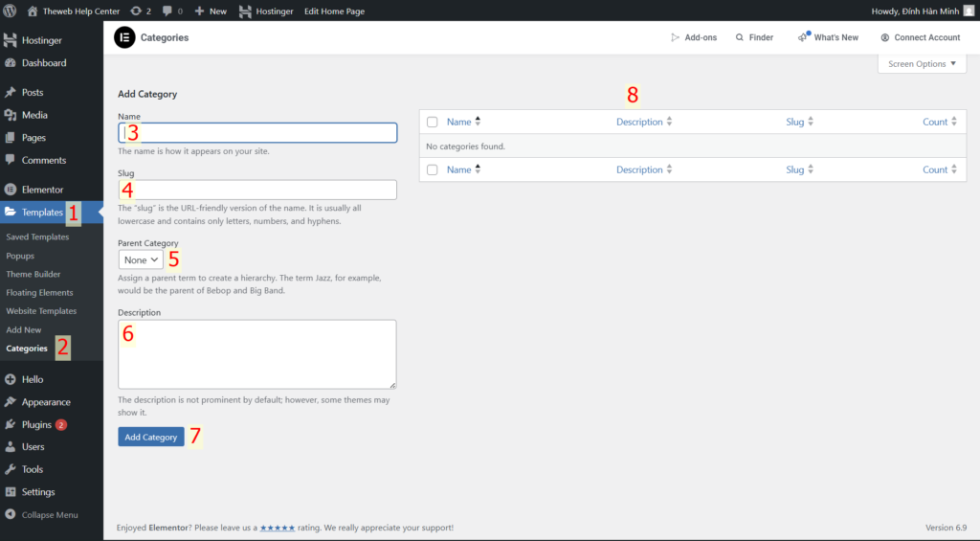Screen dimensions: 980x541
Task: Sort categories by Count column header
Action: pyautogui.click(x=935, y=122)
